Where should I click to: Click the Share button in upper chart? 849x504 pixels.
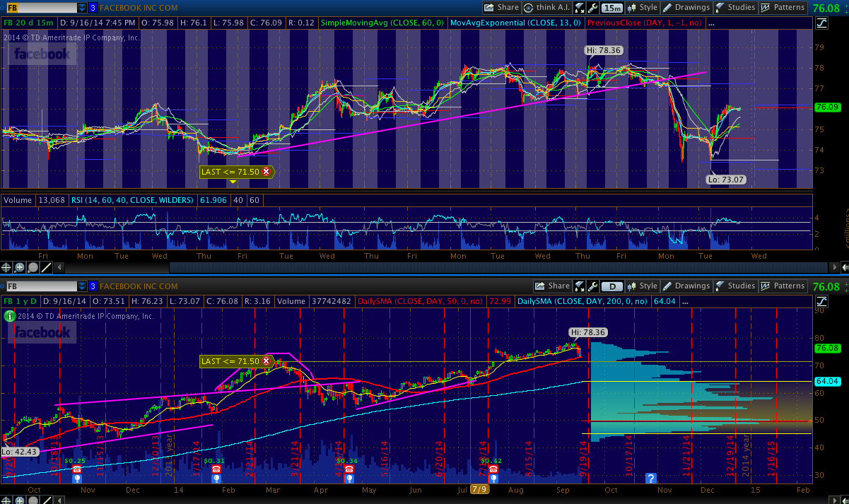point(502,8)
